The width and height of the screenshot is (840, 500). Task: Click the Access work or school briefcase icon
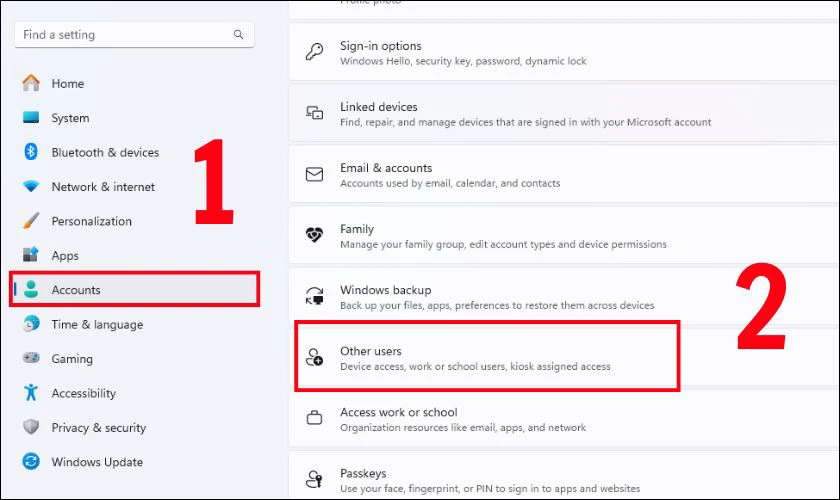tap(314, 417)
